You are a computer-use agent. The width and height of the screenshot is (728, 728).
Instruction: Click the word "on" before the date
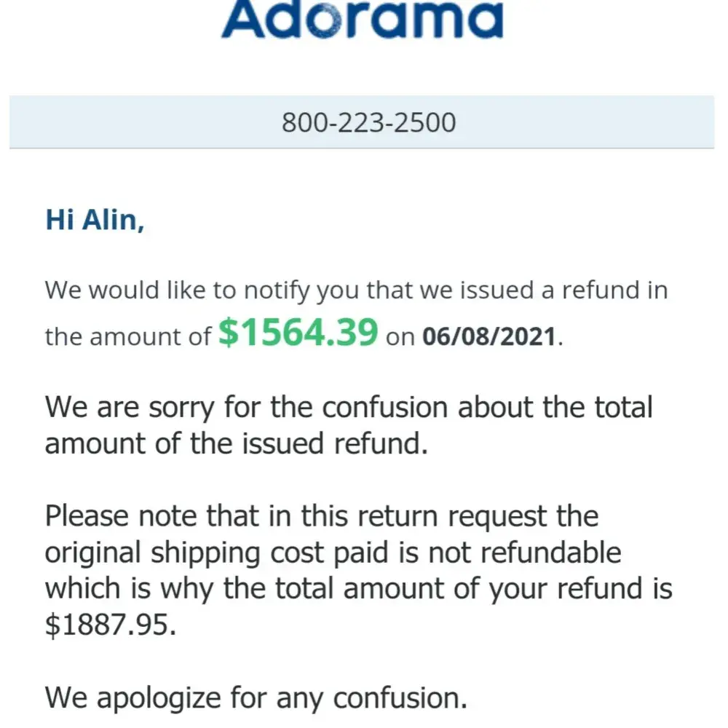pyautogui.click(x=400, y=338)
